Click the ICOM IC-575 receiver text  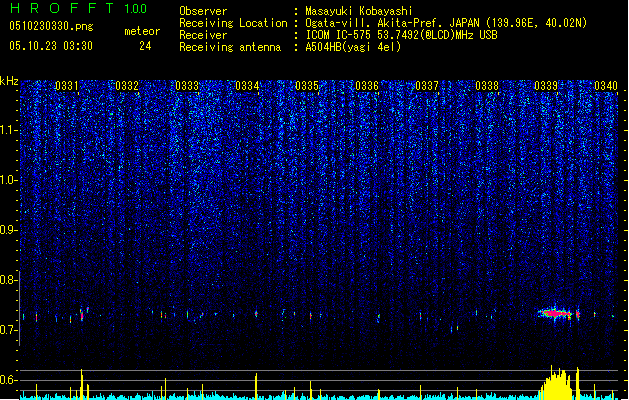401,35
